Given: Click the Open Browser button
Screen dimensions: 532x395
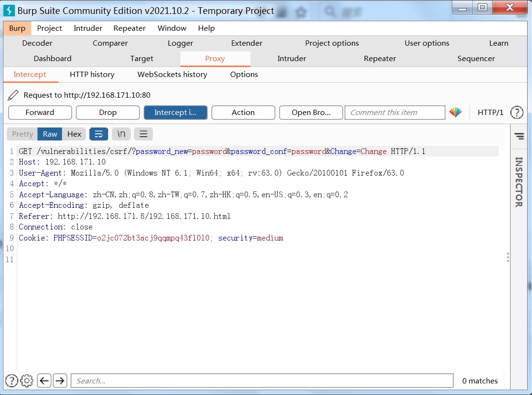Looking at the screenshot, I should click(311, 113).
